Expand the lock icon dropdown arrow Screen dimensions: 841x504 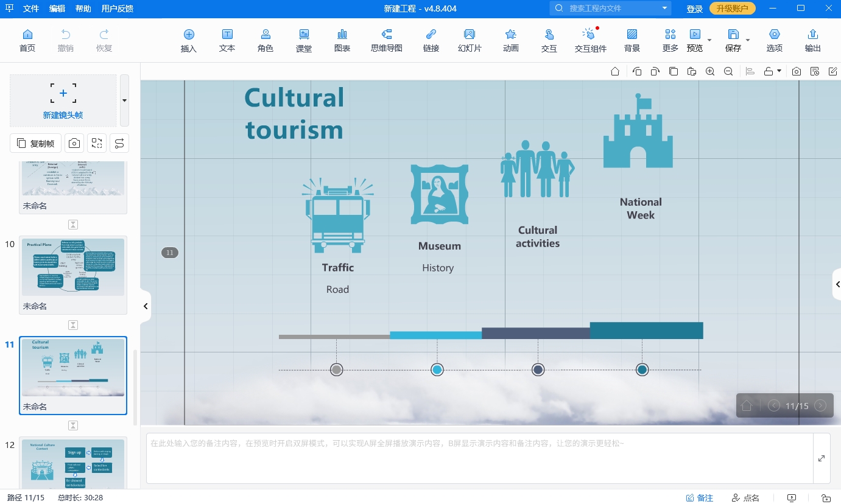(779, 71)
